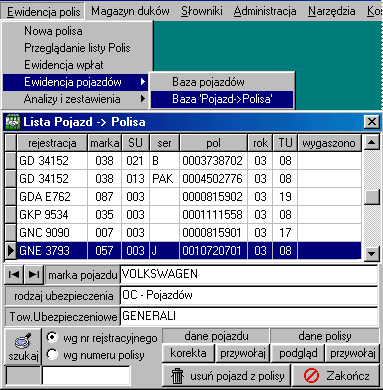This screenshot has height=390, width=383.
Task: Click usuń pojazd z polisy button
Action: 227,376
